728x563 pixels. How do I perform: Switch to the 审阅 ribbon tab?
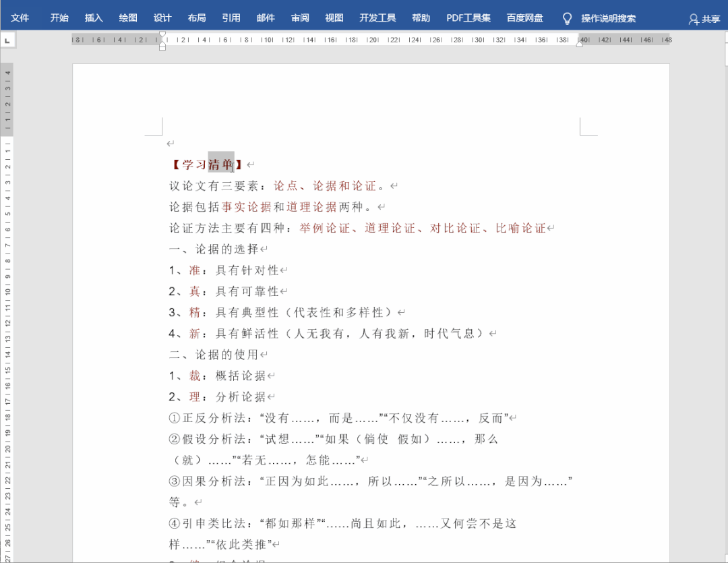300,18
